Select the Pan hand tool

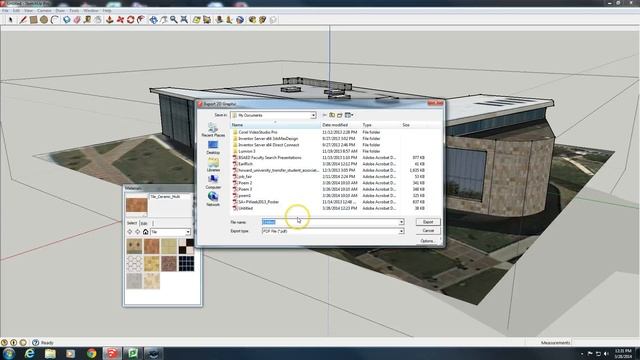(164, 20)
